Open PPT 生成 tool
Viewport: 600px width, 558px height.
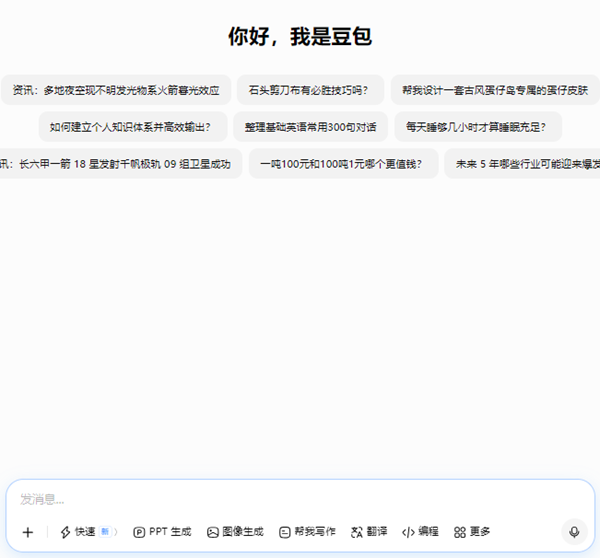click(x=162, y=532)
